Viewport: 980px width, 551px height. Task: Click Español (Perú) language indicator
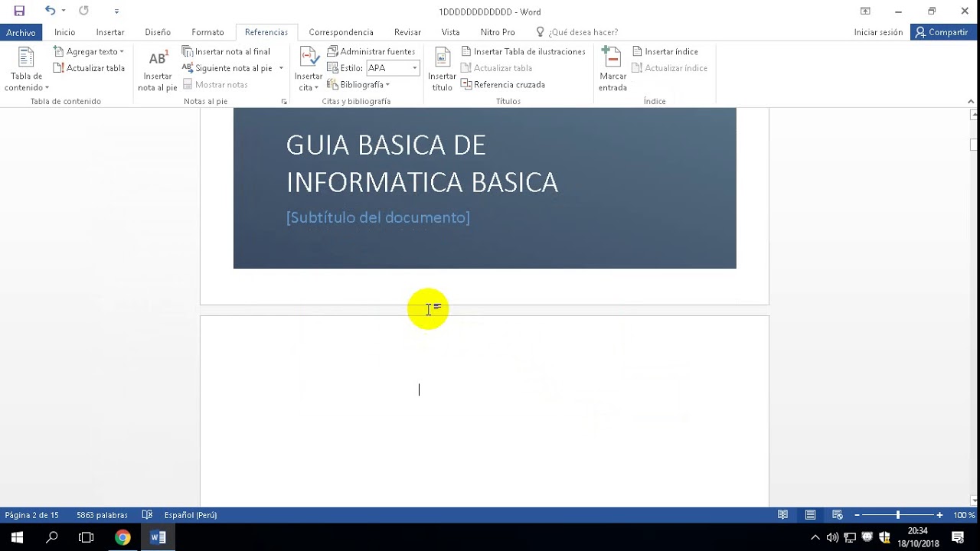click(x=191, y=515)
